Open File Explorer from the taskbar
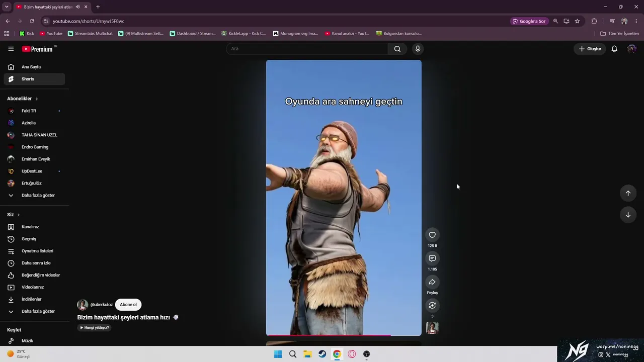 (307, 354)
